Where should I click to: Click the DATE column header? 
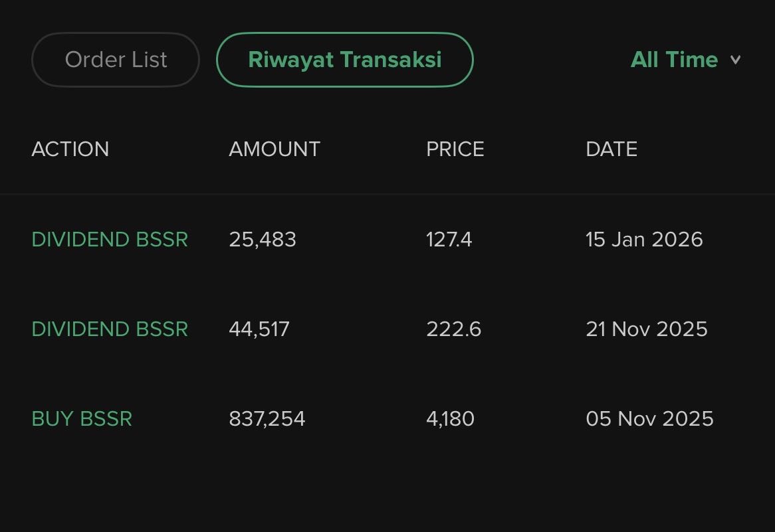(611, 149)
